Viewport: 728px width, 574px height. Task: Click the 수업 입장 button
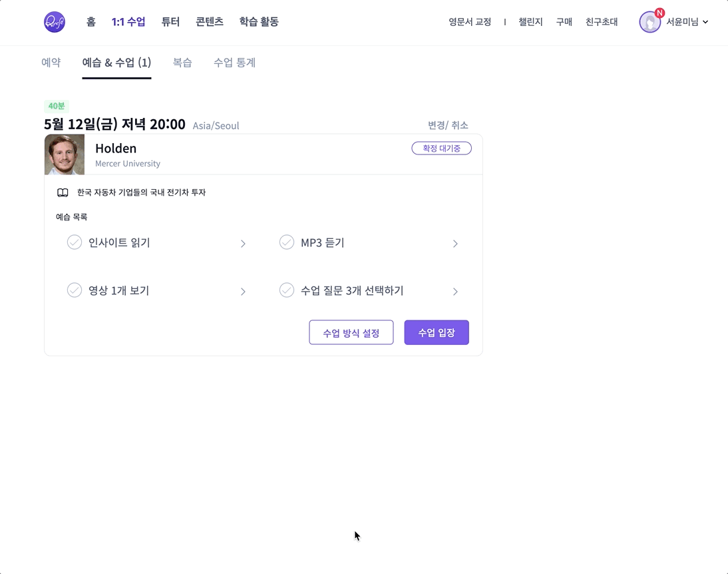(x=437, y=332)
